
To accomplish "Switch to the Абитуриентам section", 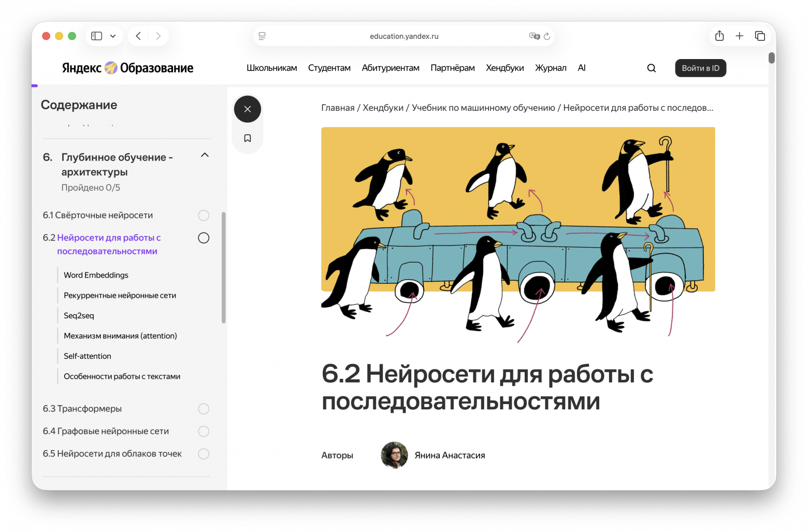I will (x=391, y=68).
